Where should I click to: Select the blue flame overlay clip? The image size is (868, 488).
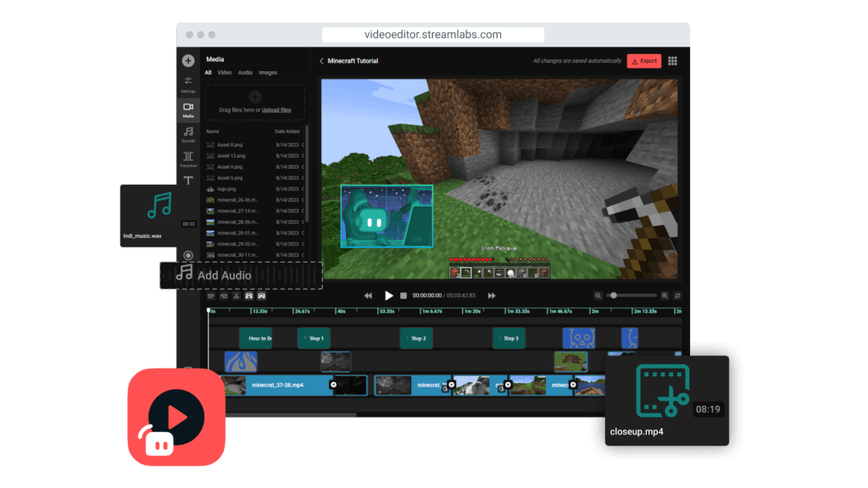[x=241, y=362]
